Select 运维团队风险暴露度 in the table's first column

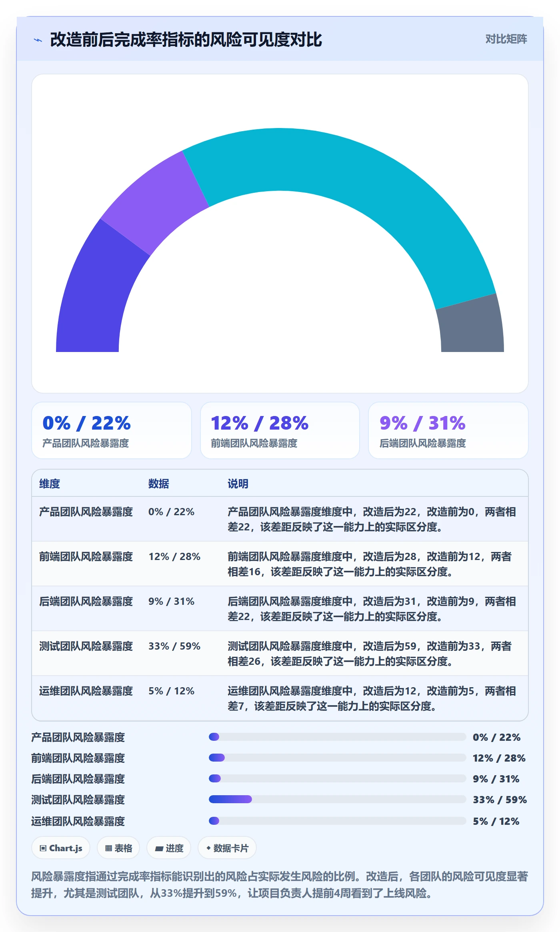86,691
